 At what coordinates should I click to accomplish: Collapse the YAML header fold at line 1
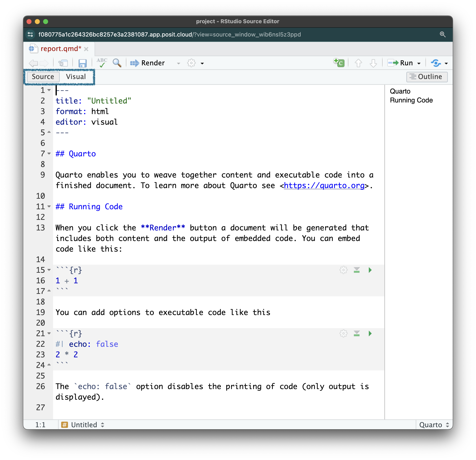point(49,90)
